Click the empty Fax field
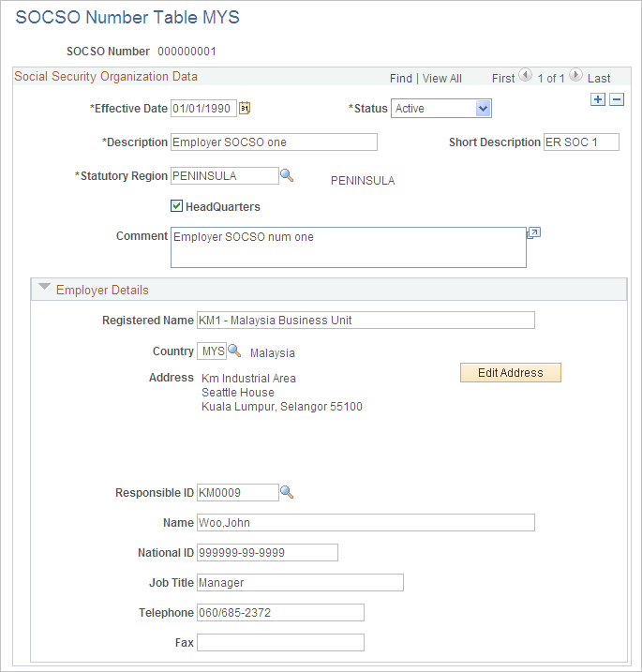The height and width of the screenshot is (672, 642). [281, 642]
